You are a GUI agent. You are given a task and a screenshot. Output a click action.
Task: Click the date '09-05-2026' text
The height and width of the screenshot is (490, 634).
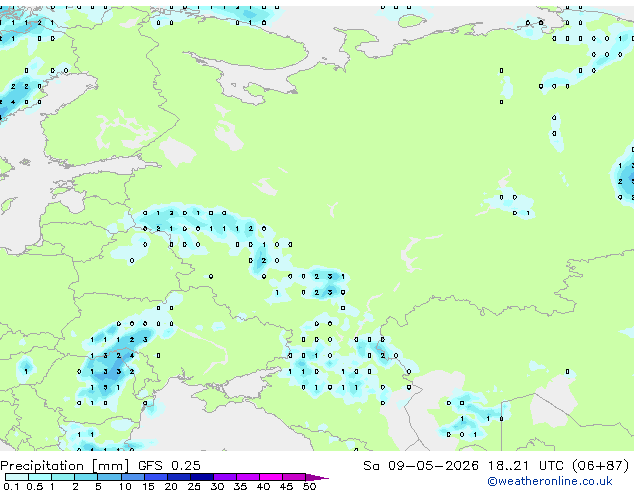[433, 466]
